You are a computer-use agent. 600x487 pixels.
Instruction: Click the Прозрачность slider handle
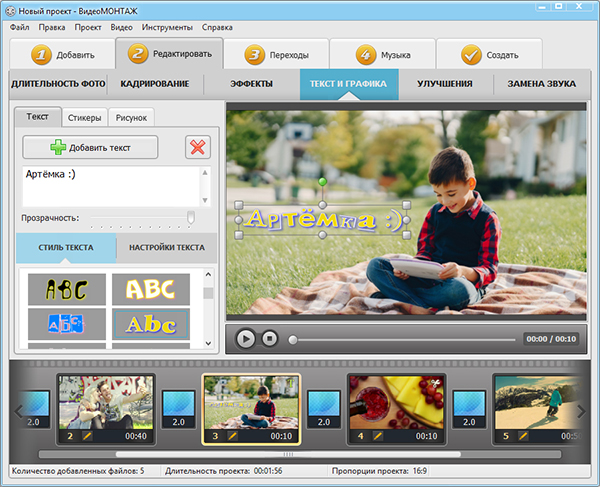click(190, 217)
